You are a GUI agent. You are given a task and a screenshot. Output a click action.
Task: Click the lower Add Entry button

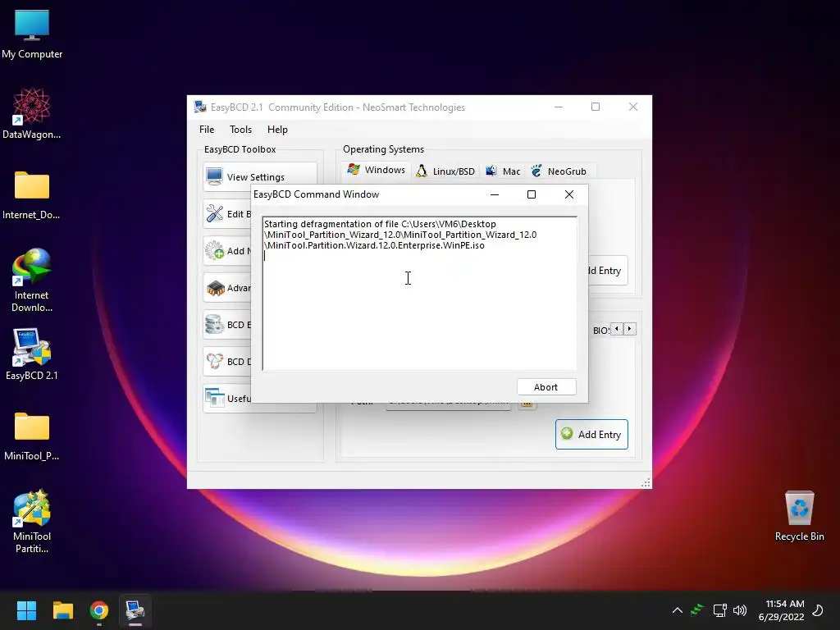[591, 434]
